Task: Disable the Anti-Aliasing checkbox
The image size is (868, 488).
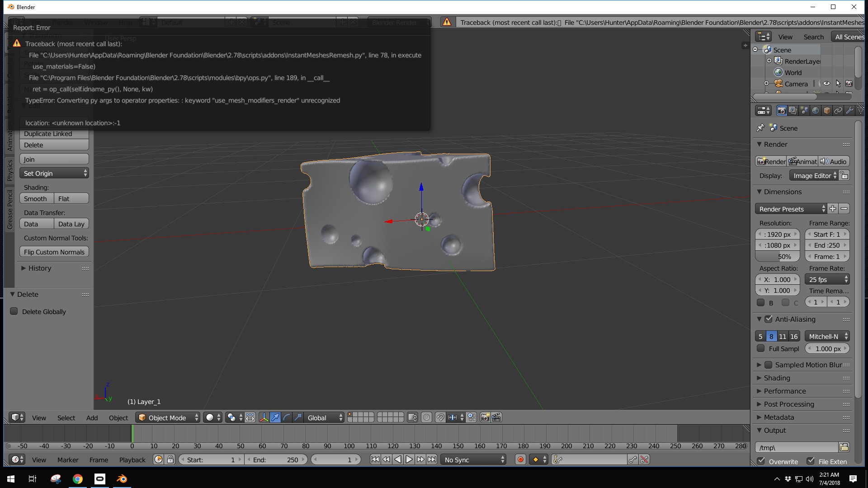Action: coord(769,319)
